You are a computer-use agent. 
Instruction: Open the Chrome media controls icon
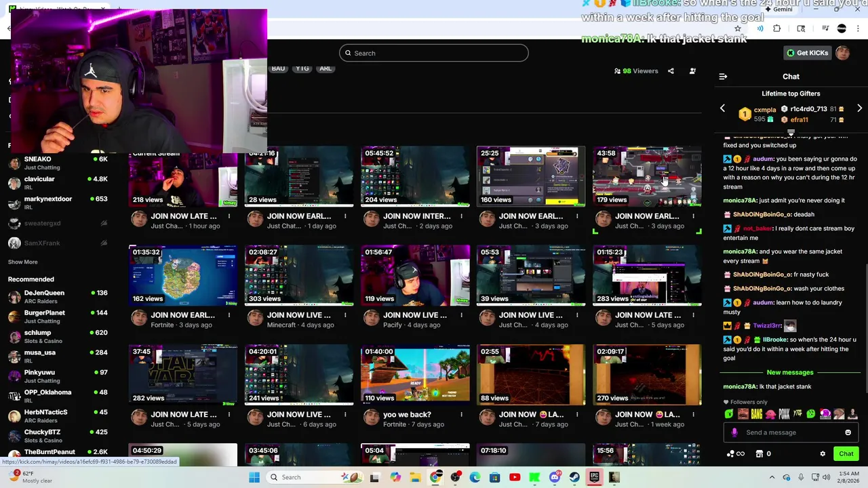click(x=825, y=28)
